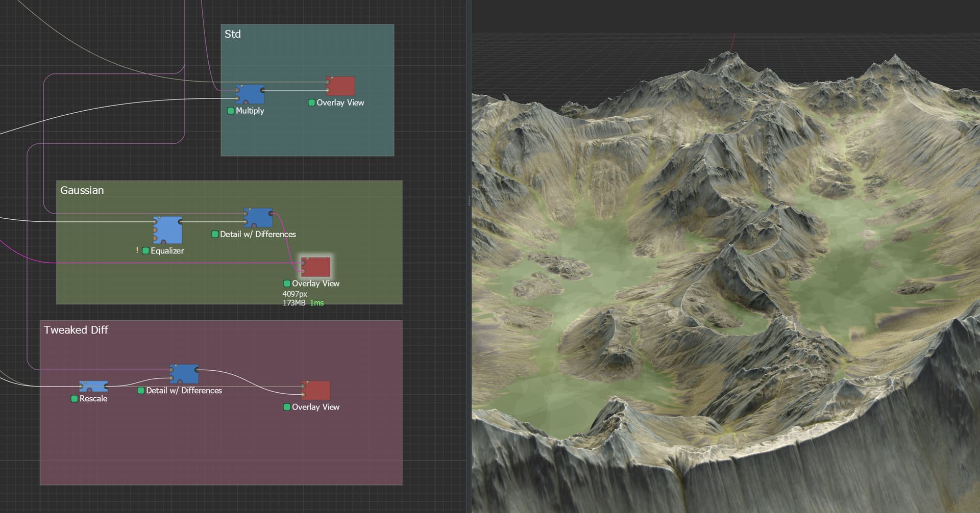Click the Tweaked Diff group title
Viewport: 980px width, 513px height.
[76, 330]
